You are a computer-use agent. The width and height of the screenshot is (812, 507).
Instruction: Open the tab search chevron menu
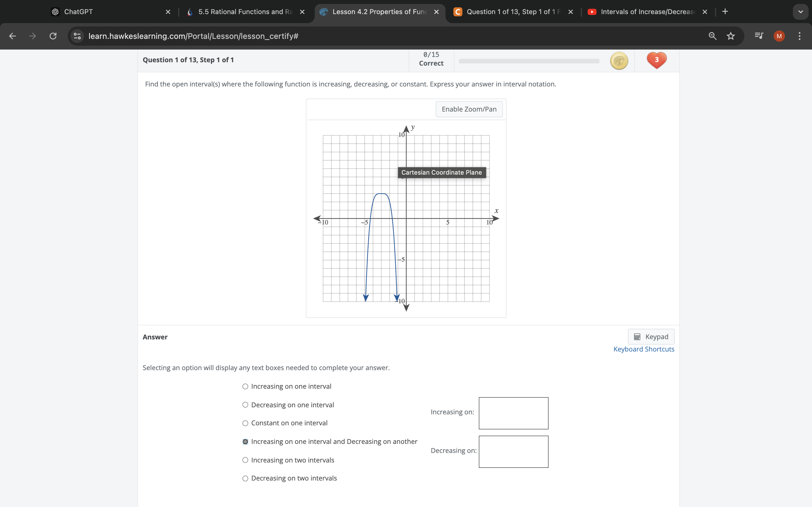[800, 12]
